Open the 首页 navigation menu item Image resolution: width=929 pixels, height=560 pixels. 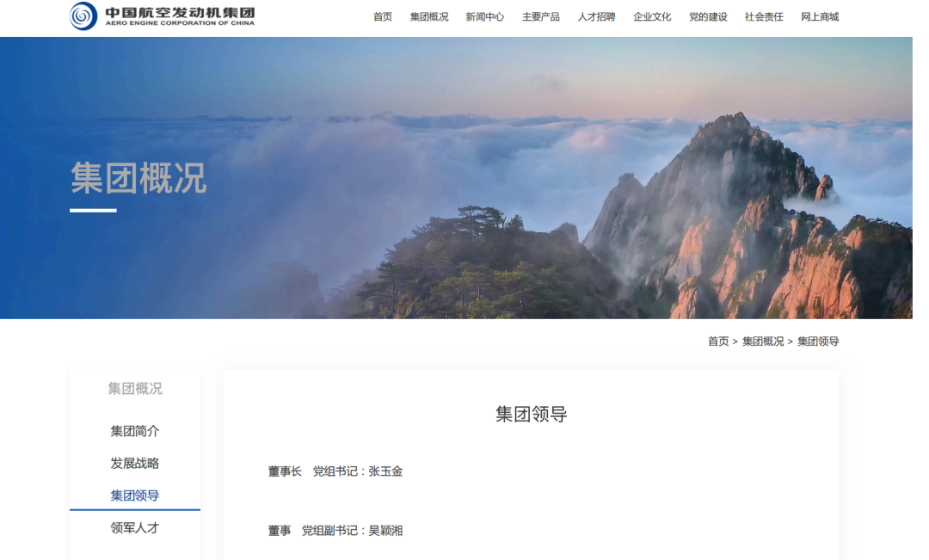click(383, 17)
